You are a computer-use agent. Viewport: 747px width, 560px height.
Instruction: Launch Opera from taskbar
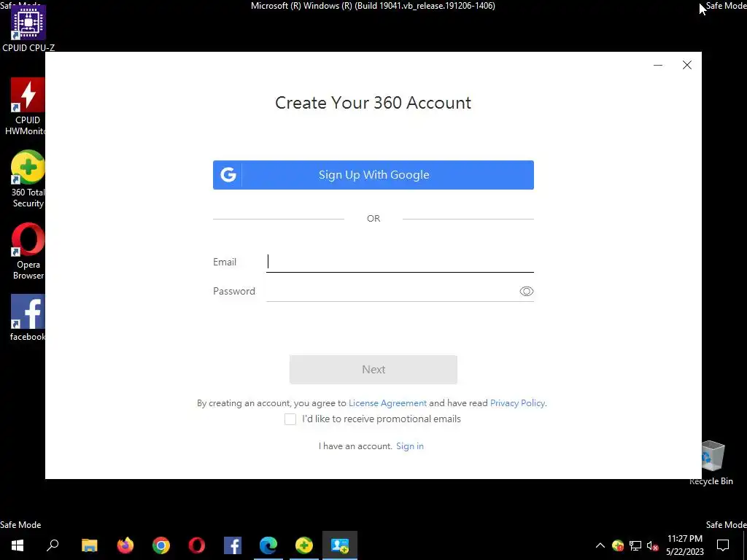click(x=197, y=545)
